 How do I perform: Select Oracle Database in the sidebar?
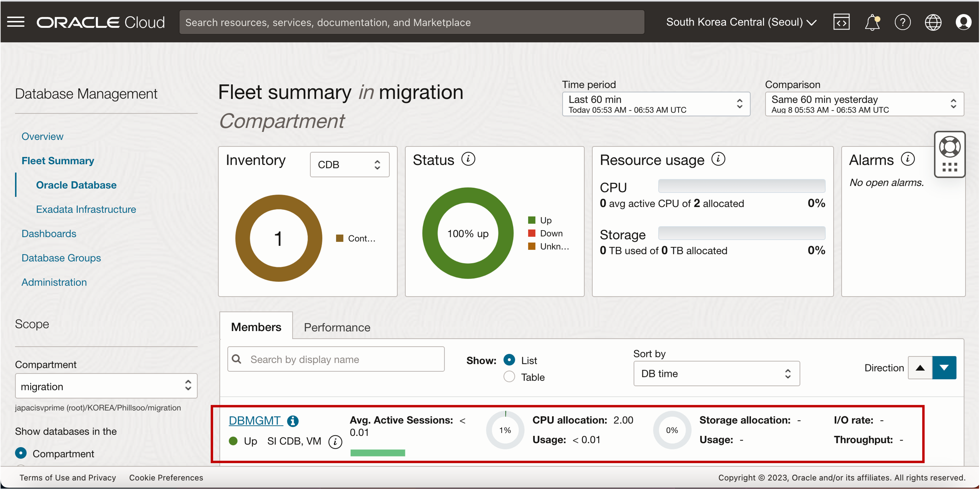(x=76, y=185)
